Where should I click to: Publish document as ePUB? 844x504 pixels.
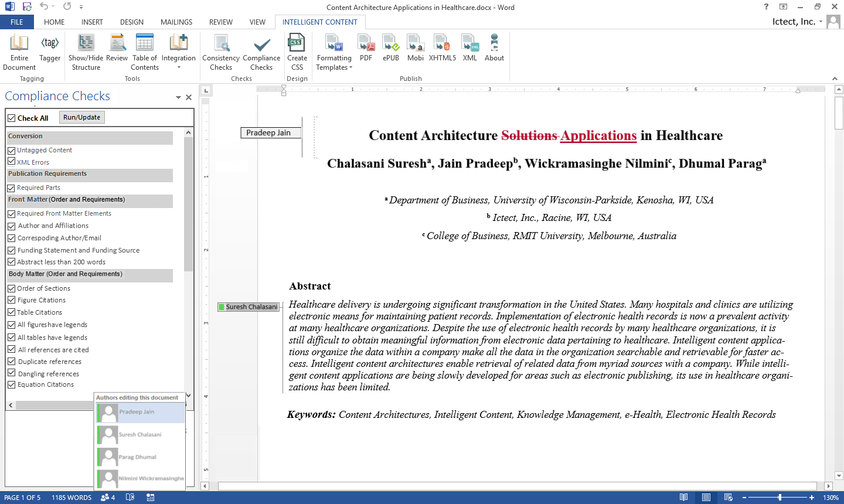coord(391,48)
